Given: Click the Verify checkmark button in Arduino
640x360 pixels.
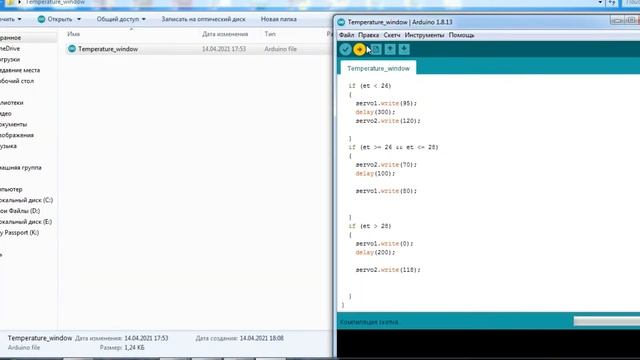Looking at the screenshot, I should [x=345, y=49].
